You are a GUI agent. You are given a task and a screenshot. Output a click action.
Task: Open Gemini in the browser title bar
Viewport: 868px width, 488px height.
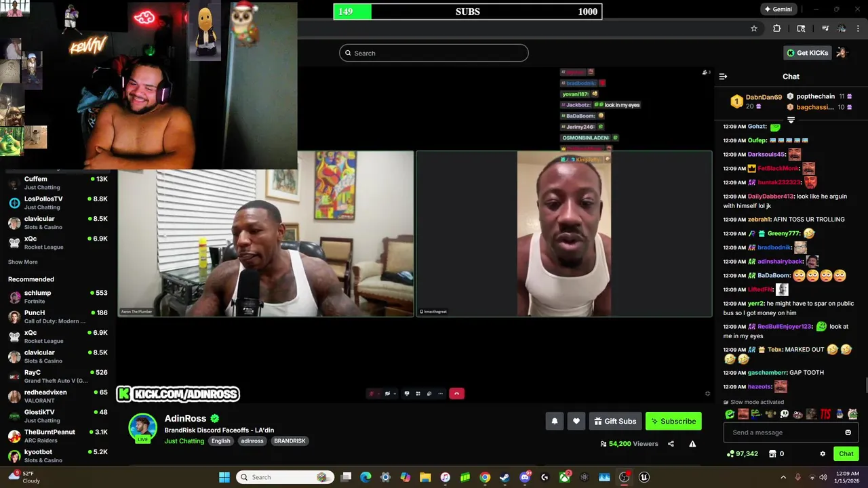click(778, 9)
